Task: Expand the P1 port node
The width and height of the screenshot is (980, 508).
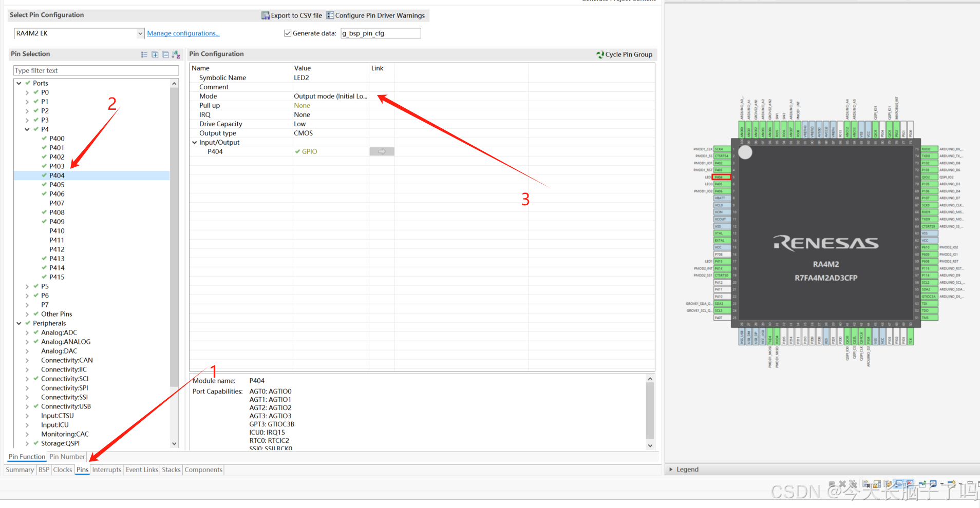Action: [x=27, y=102]
